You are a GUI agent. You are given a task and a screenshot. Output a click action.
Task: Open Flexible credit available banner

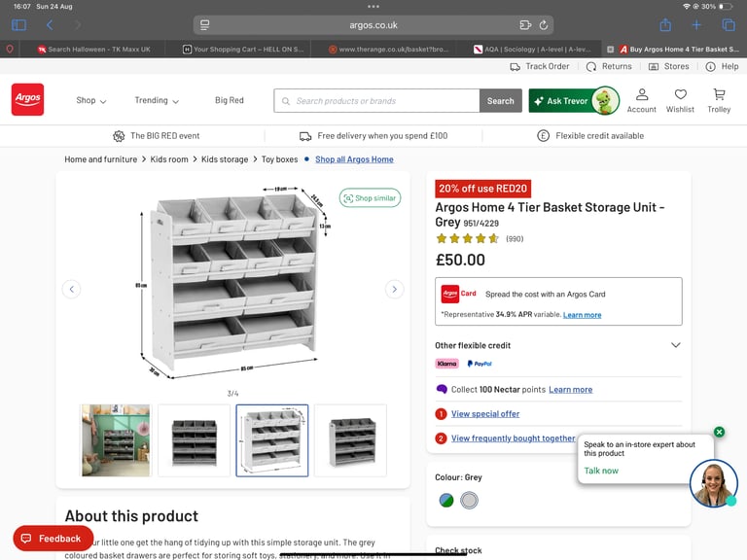pyautogui.click(x=590, y=136)
